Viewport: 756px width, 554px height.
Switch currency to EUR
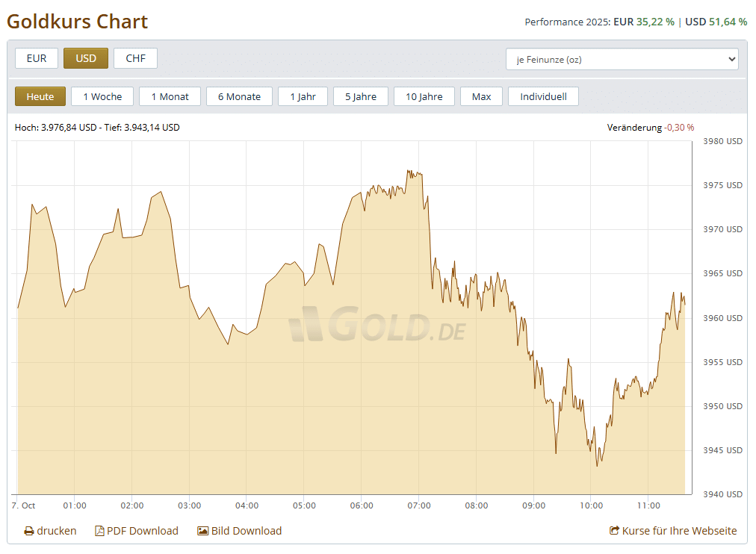(37, 58)
